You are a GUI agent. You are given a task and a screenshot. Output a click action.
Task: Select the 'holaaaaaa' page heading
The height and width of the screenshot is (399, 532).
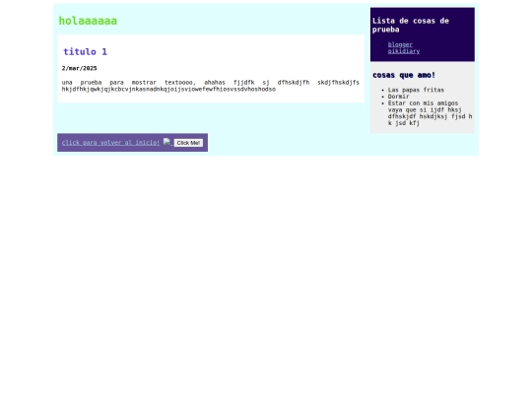coord(88,21)
